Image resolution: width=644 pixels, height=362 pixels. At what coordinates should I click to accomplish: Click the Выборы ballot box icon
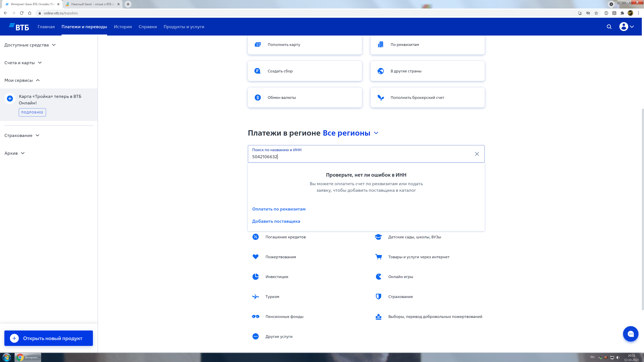click(379, 317)
